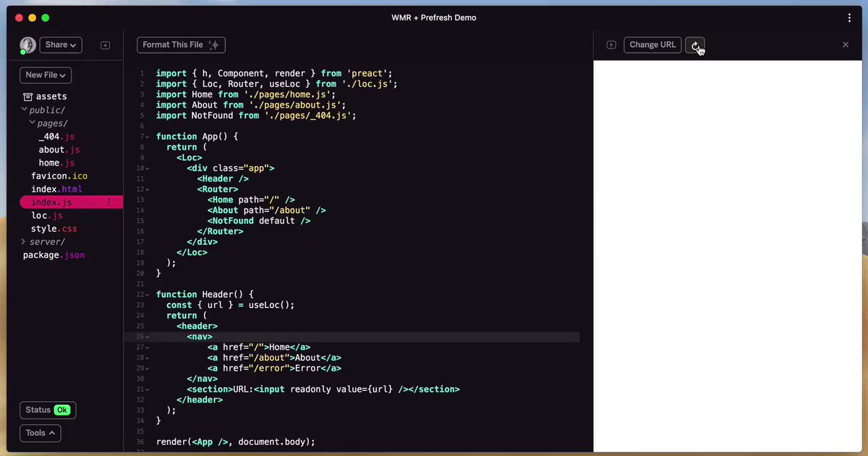The height and width of the screenshot is (456, 868).
Task: Open the about.js file
Action: coord(59,150)
